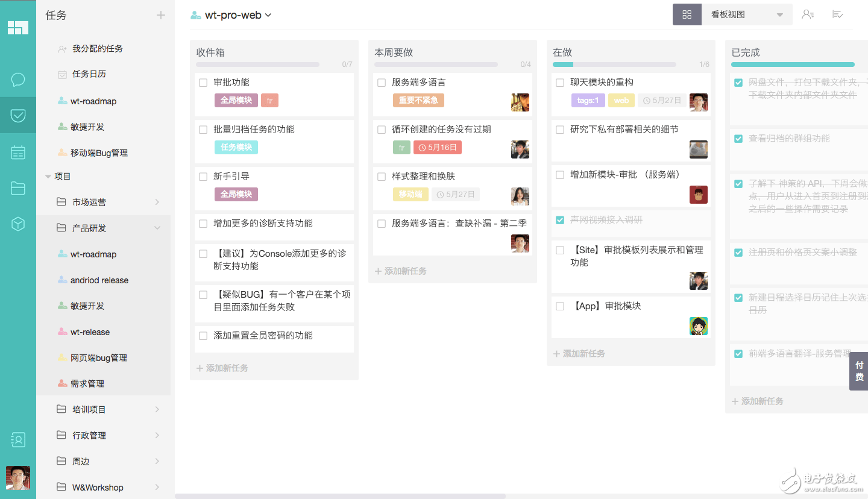This screenshot has width=868, height=499.
Task: Open the 看板视图 view dropdown
Action: point(747,14)
